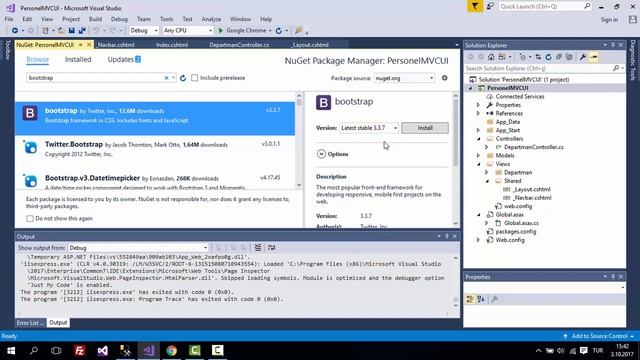
Task: Click the notifications flag icon in the title bar
Action: (475, 6)
